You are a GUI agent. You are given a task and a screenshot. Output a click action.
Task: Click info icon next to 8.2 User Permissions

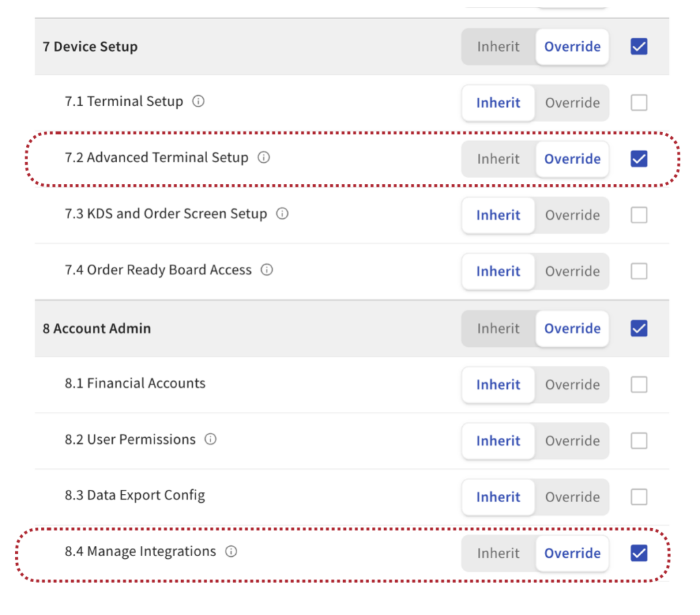211,440
